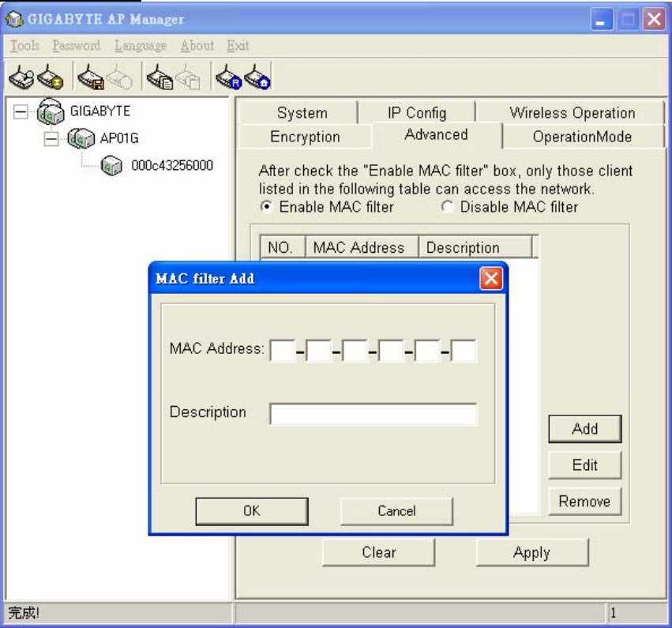Click the 000c43256000 device icon

pyautogui.click(x=111, y=165)
